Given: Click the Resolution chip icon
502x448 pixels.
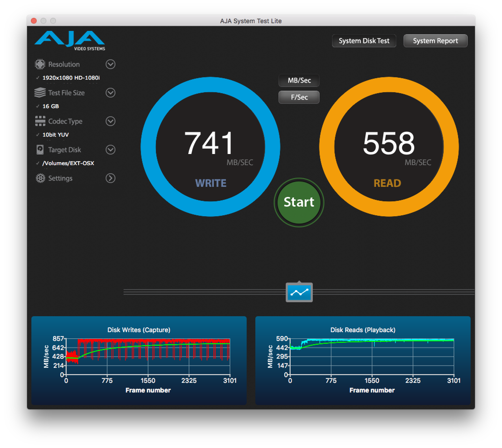Looking at the screenshot, I should coord(40,64).
